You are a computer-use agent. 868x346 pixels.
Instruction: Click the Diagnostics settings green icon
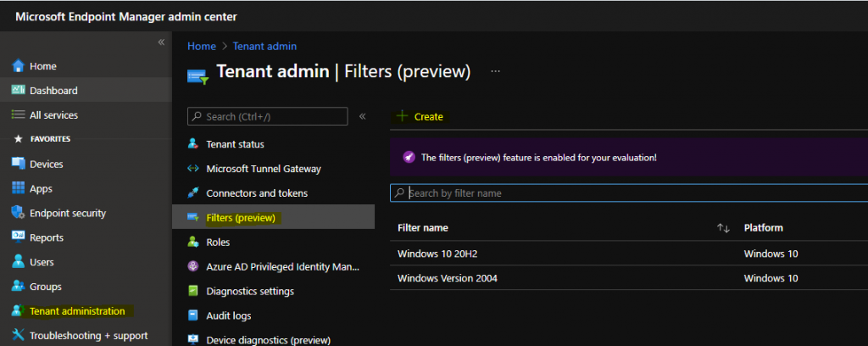(192, 291)
